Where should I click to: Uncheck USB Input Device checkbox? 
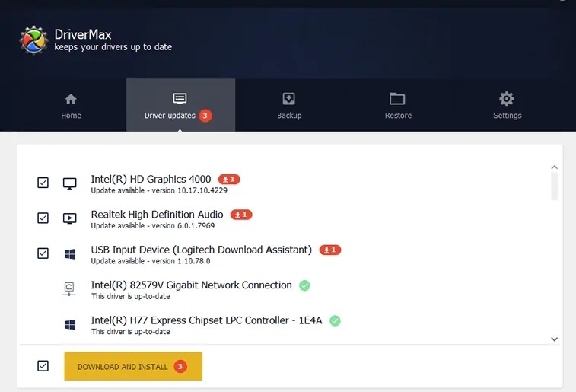tap(43, 253)
